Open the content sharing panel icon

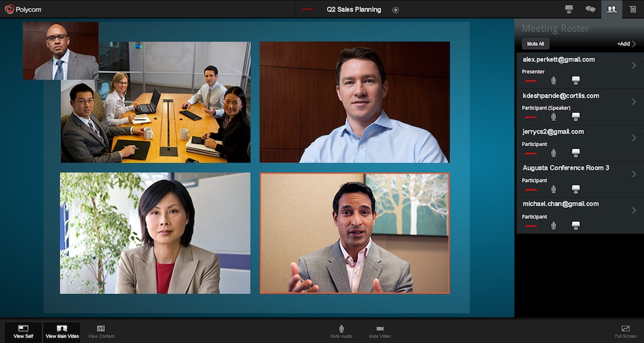pyautogui.click(x=569, y=9)
